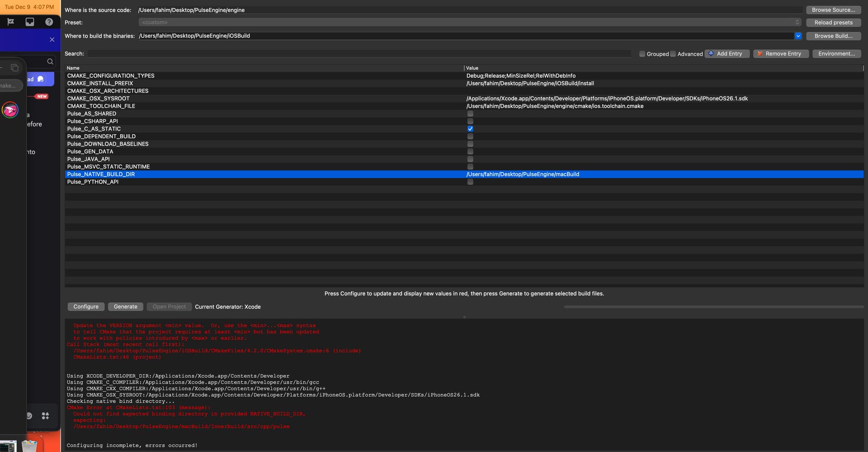Check the Pulse_PYTHON_API checkbox
This screenshot has height=452, width=868.
470,182
